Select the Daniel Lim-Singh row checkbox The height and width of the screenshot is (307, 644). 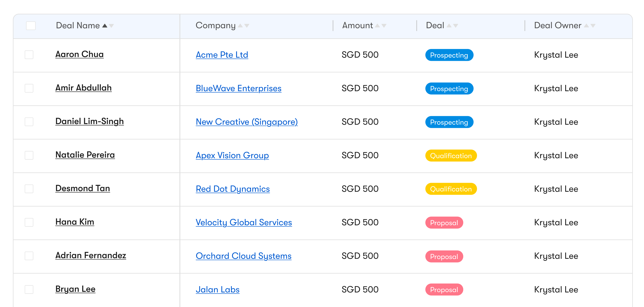[x=29, y=122]
